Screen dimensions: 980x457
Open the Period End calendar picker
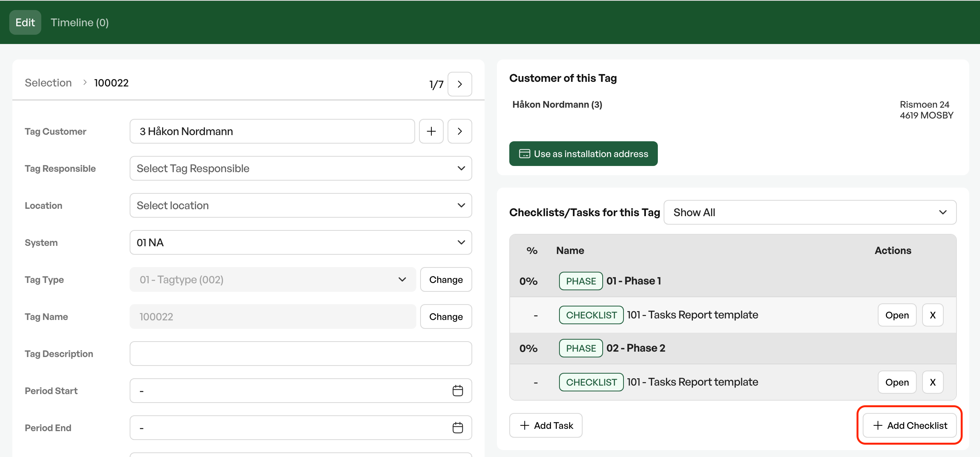point(458,428)
